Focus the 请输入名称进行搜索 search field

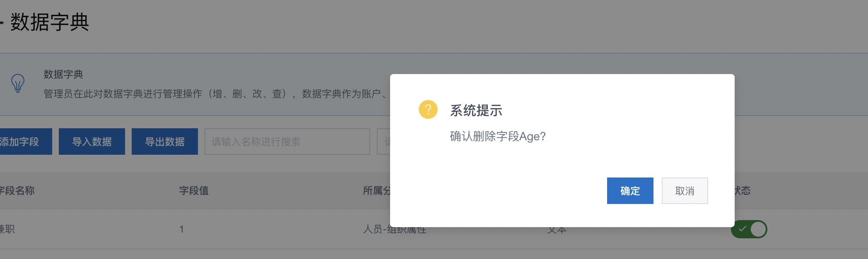[x=287, y=141]
